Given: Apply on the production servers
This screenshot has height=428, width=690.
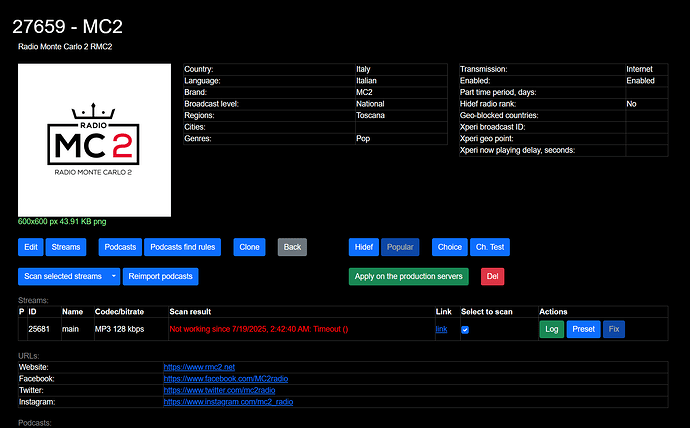Looking at the screenshot, I should pyautogui.click(x=408, y=276).
